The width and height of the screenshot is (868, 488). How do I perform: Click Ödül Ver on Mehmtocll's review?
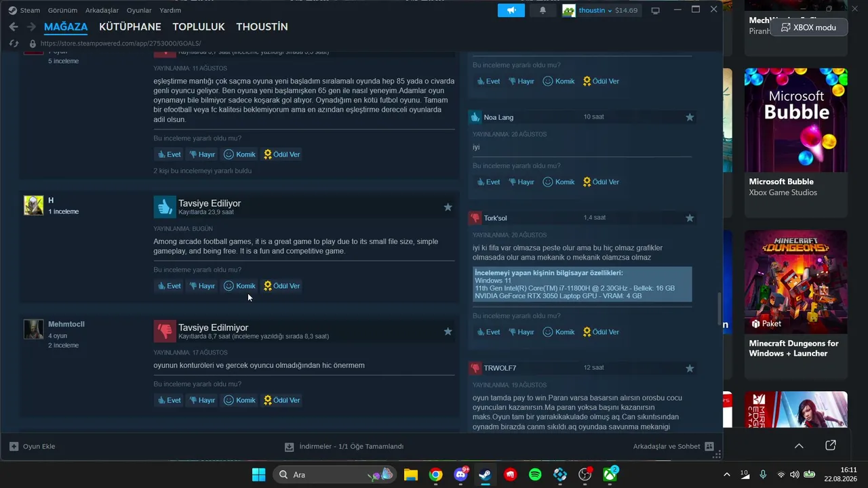click(x=282, y=401)
